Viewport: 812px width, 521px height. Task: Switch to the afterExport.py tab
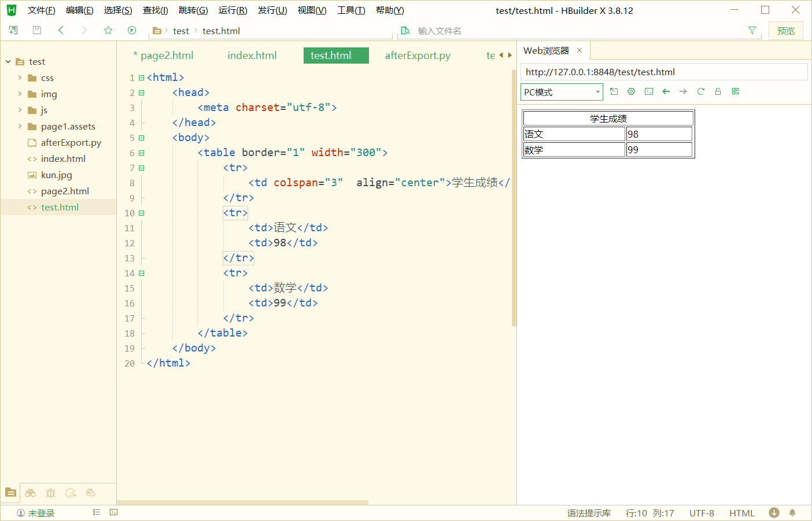(x=418, y=56)
